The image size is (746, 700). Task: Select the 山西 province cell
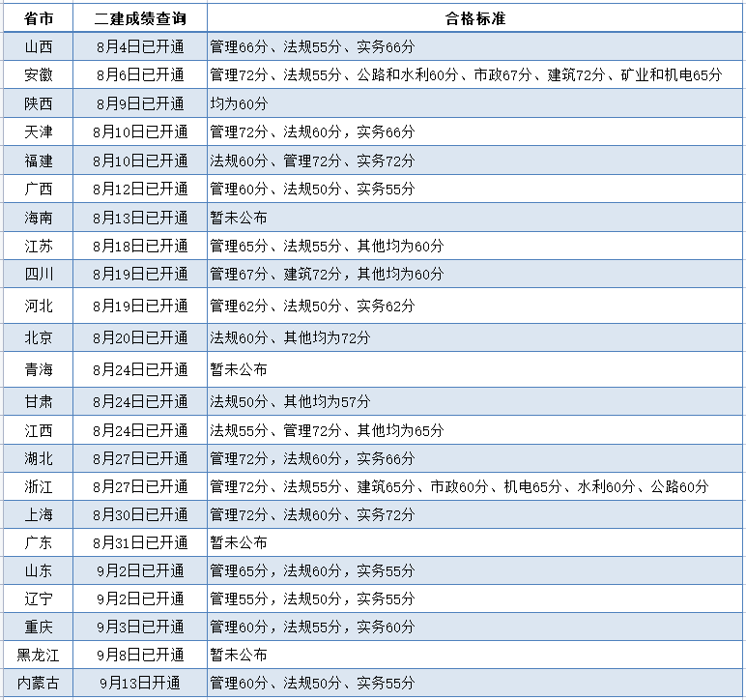tap(39, 46)
